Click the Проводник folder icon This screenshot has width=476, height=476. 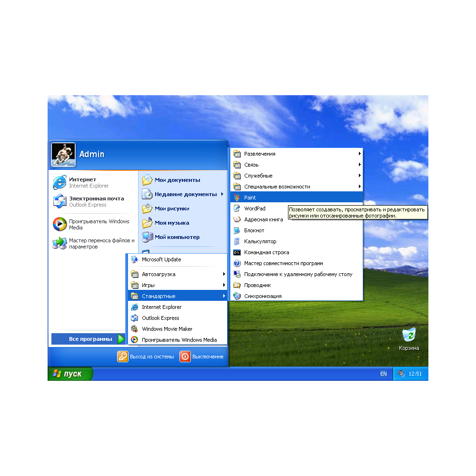tap(237, 285)
